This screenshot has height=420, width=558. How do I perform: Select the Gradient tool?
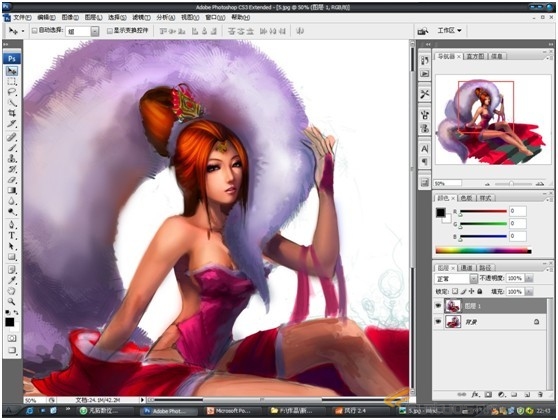12,190
